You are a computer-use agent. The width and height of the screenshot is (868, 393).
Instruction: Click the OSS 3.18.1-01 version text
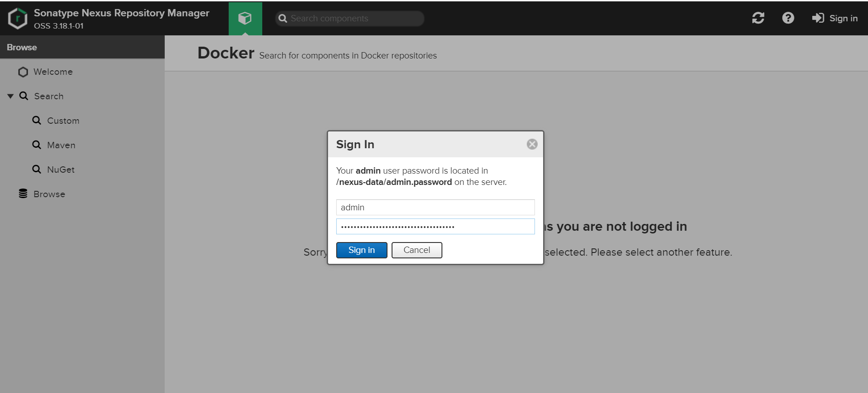[59, 26]
